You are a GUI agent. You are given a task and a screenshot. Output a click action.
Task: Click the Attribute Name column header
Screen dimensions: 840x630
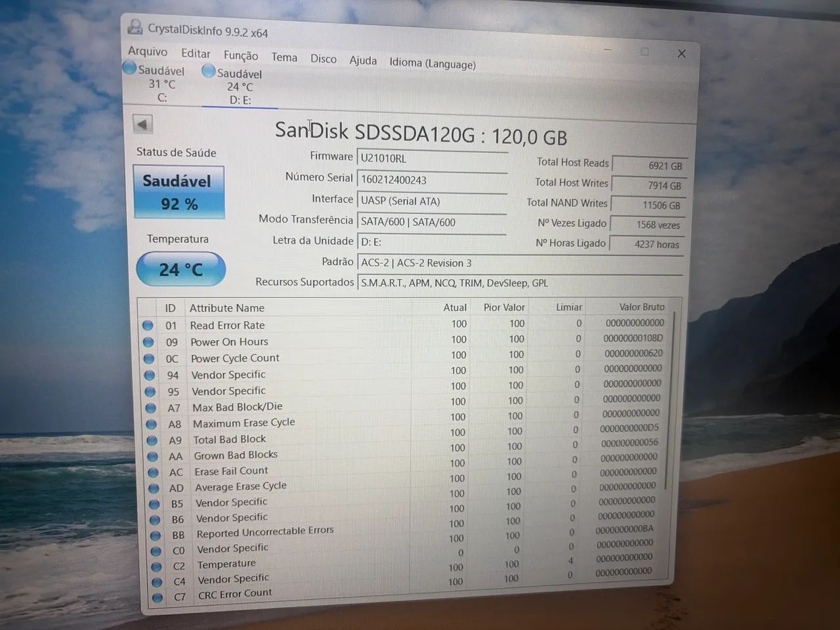(x=227, y=308)
